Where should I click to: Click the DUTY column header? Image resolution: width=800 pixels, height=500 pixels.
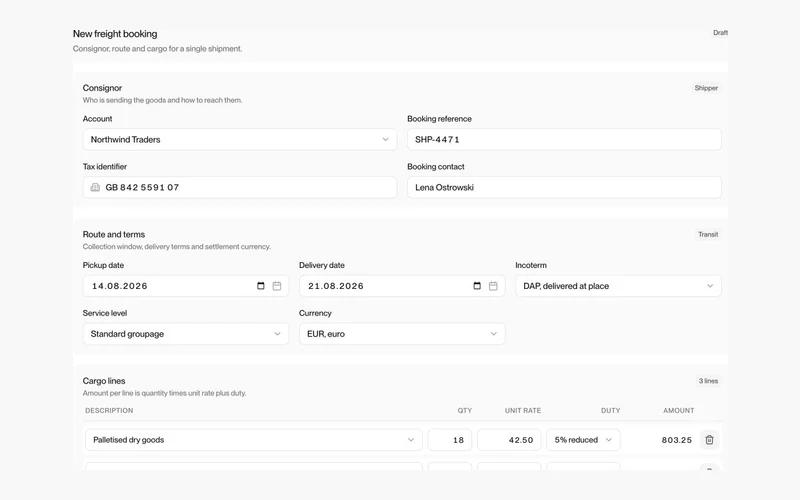point(610,410)
